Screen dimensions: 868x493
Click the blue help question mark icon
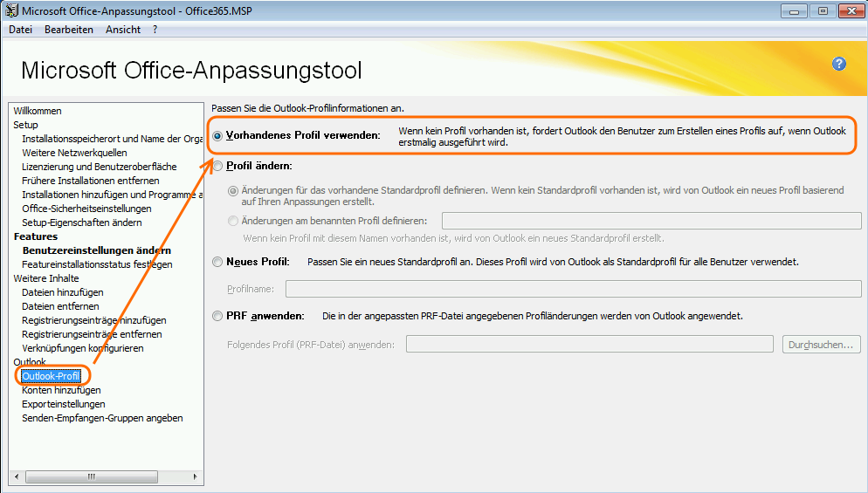[839, 64]
